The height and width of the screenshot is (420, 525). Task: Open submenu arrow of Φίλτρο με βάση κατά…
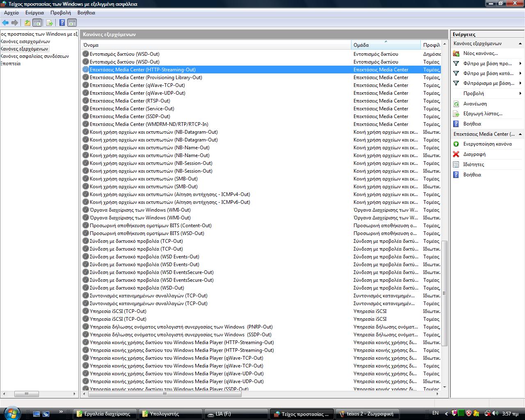point(520,73)
